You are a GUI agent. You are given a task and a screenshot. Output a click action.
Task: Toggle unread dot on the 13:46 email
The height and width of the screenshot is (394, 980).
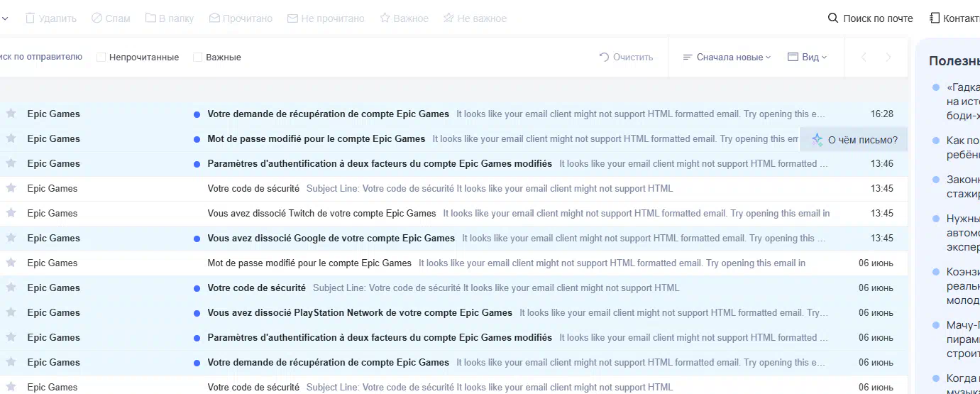point(197,164)
